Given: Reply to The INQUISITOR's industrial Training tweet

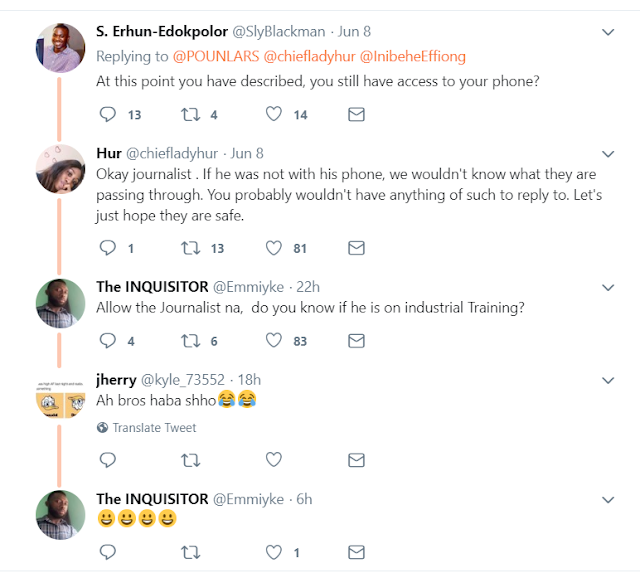Looking at the screenshot, I should [x=110, y=341].
